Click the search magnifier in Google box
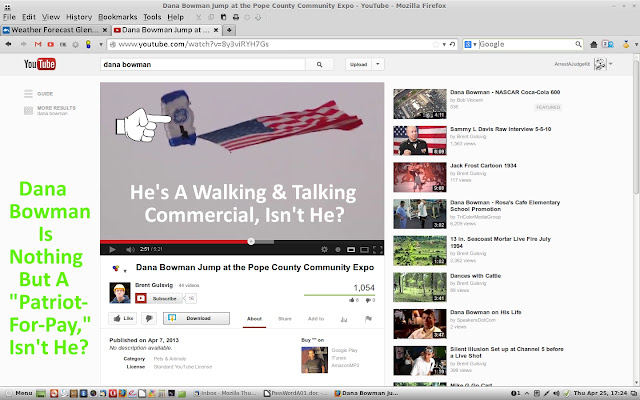 [578, 44]
